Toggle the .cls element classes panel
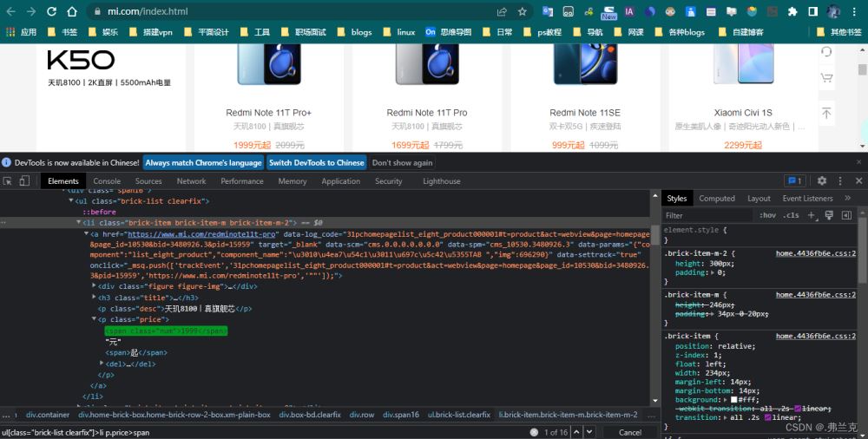The height and width of the screenshot is (439, 868). click(791, 215)
